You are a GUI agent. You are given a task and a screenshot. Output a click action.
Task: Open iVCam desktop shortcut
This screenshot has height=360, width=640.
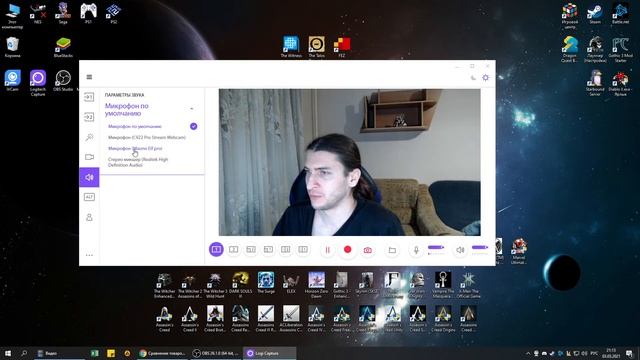click(13, 80)
